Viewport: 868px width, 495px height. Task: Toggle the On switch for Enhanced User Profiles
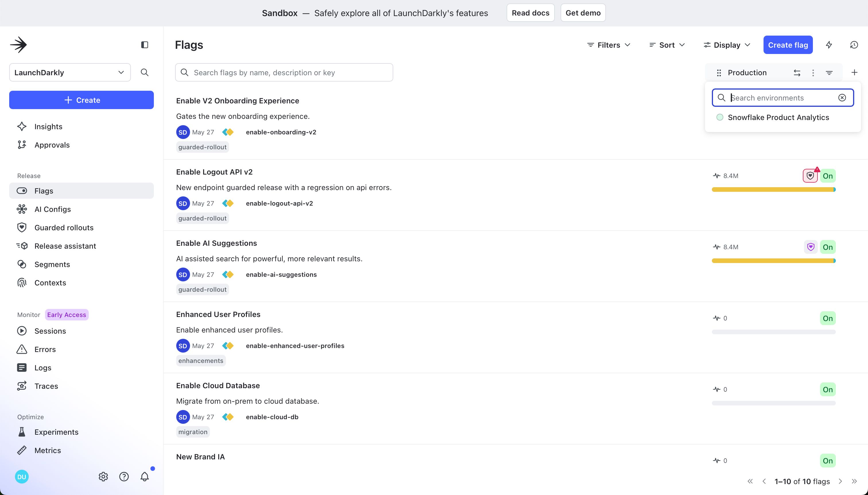828,318
